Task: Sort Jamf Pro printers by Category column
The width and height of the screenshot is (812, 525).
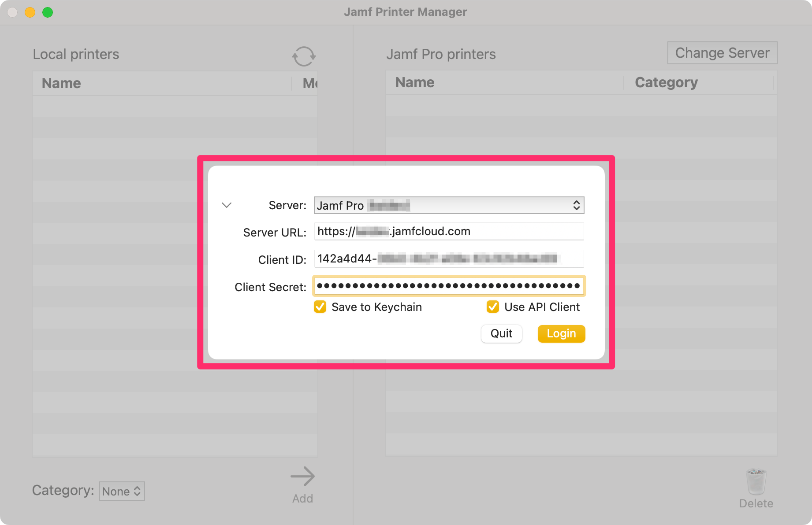Action: (x=699, y=82)
